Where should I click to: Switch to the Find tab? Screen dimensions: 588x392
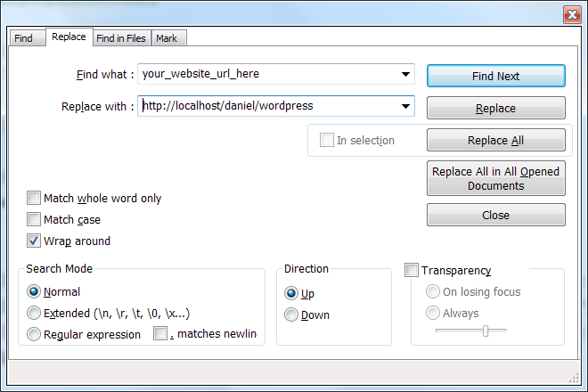[x=23, y=38]
